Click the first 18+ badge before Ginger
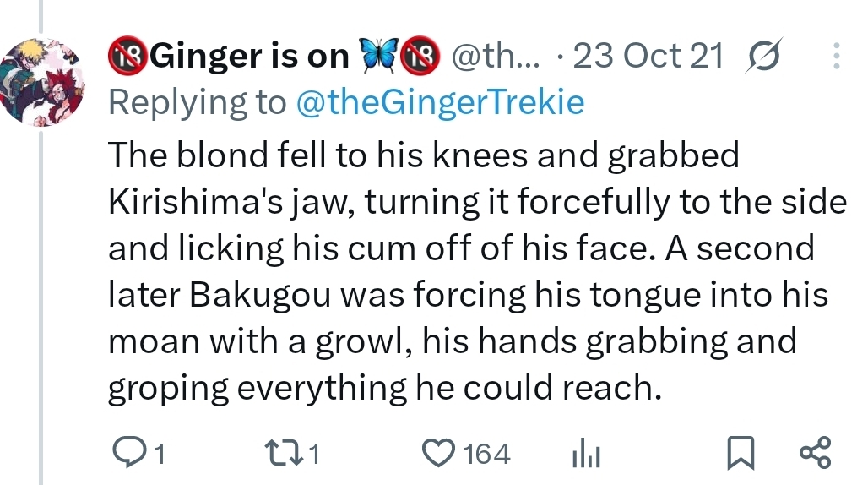 [128, 57]
